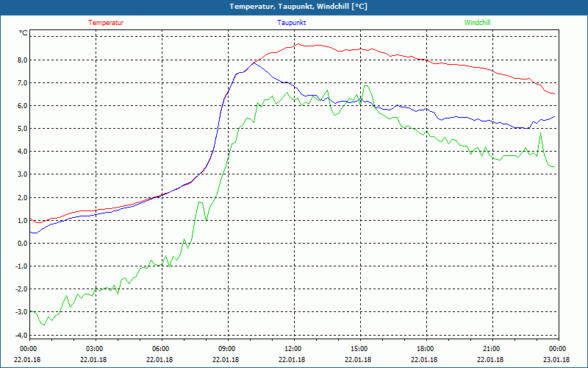
Task: Click the '7,0' y-axis value
Action: 23,83
